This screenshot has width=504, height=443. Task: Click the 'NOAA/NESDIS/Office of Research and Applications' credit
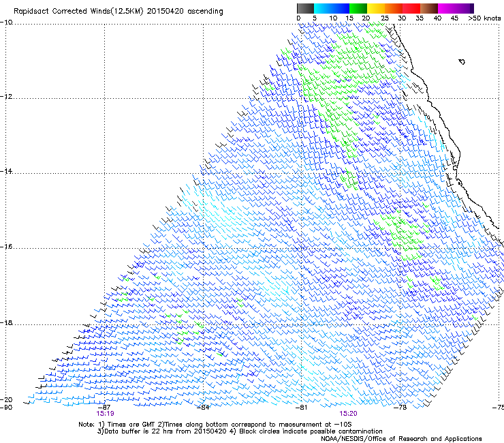[401, 439]
